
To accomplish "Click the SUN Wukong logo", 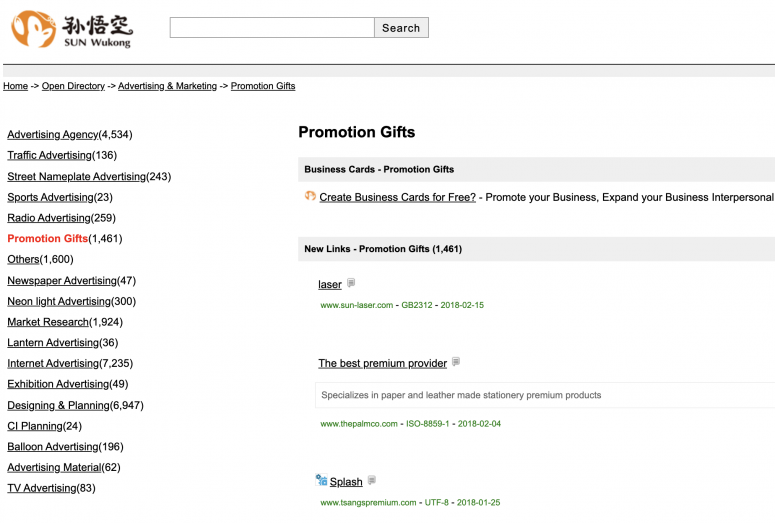I will (x=71, y=29).
